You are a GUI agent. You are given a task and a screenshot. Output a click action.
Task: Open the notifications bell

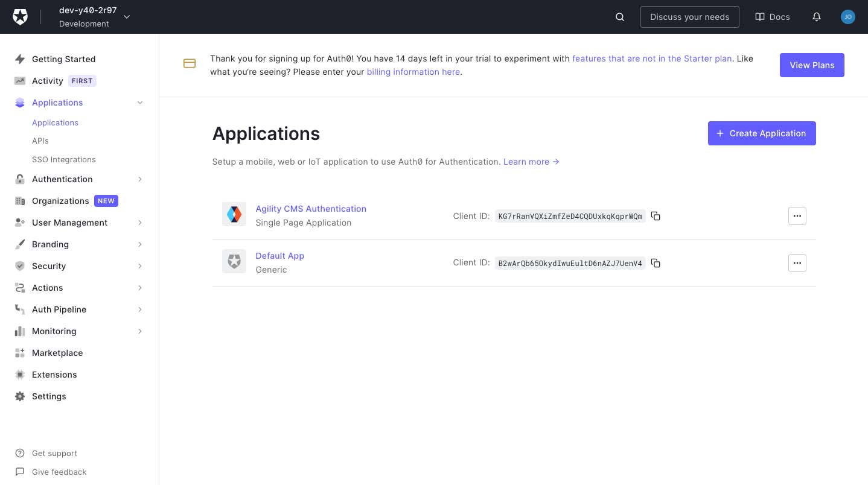pyautogui.click(x=817, y=17)
